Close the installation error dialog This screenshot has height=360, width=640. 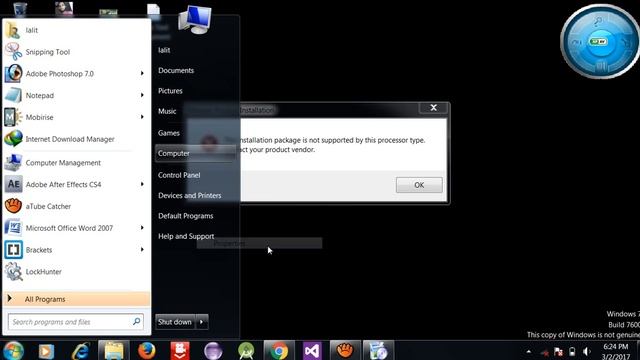[x=433, y=108]
